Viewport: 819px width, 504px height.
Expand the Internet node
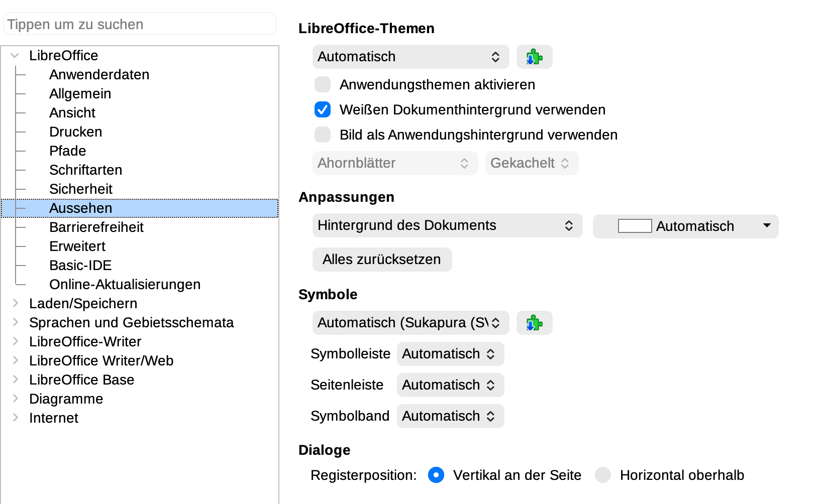[15, 418]
